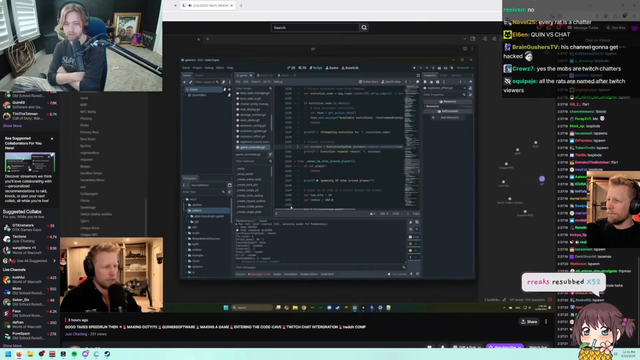Toggle scripts panel arrow below code

click(276, 213)
